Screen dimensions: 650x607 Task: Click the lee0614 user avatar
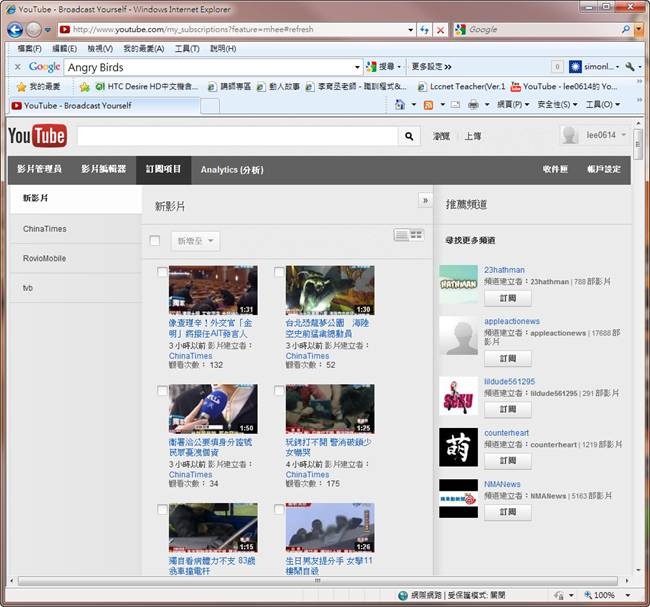pos(570,135)
